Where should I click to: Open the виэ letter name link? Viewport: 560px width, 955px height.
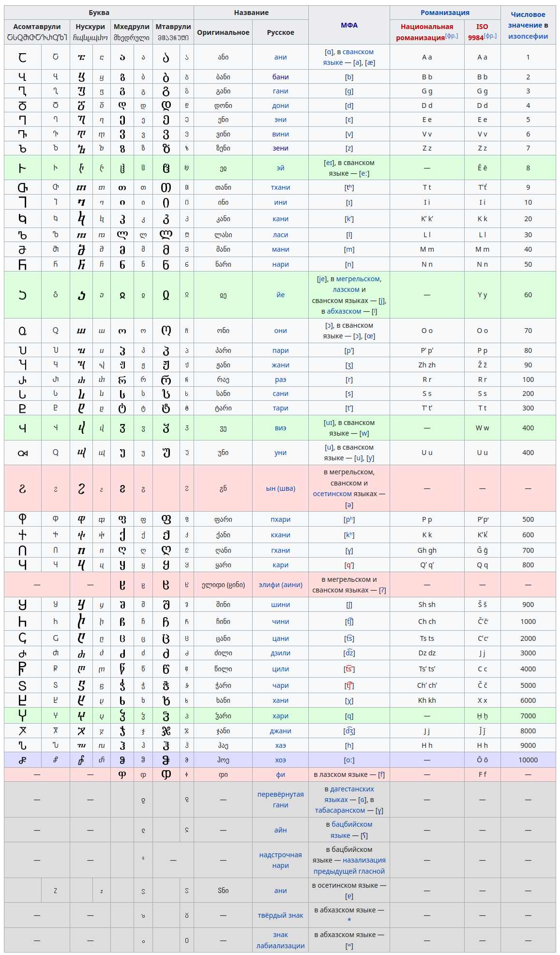281,428
